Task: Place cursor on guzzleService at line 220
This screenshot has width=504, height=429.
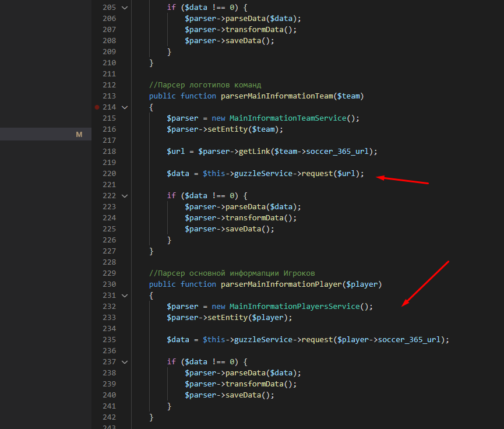Action: click(263, 174)
